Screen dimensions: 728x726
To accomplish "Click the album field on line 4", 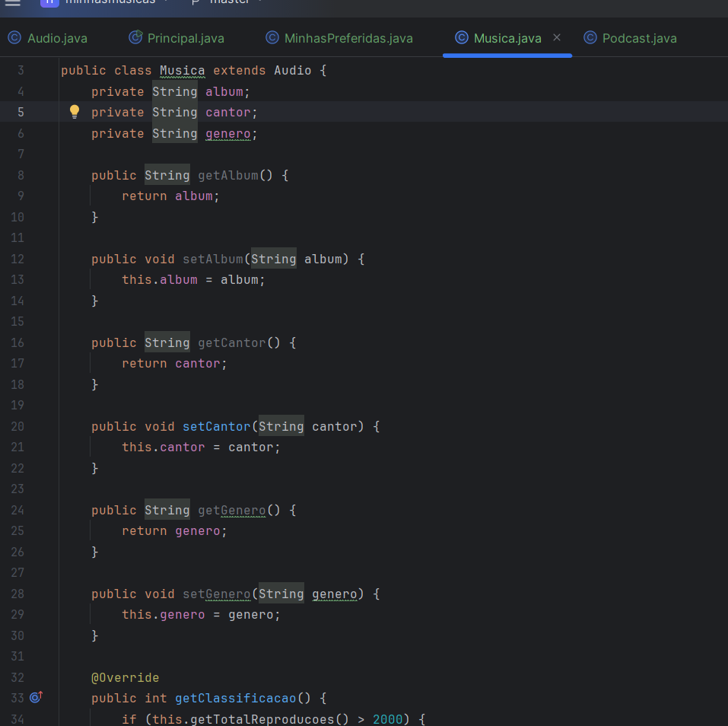I will pyautogui.click(x=224, y=91).
